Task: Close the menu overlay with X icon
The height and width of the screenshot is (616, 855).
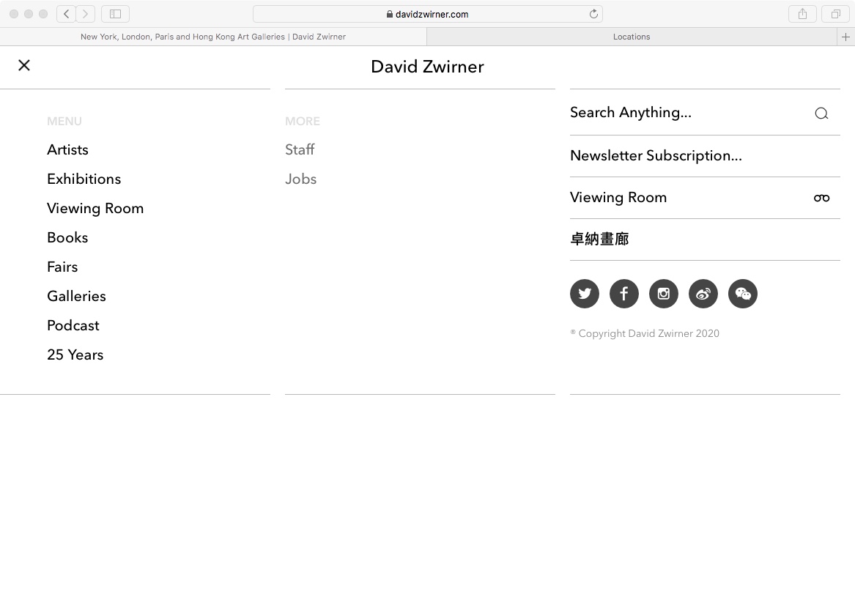Action: (24, 65)
